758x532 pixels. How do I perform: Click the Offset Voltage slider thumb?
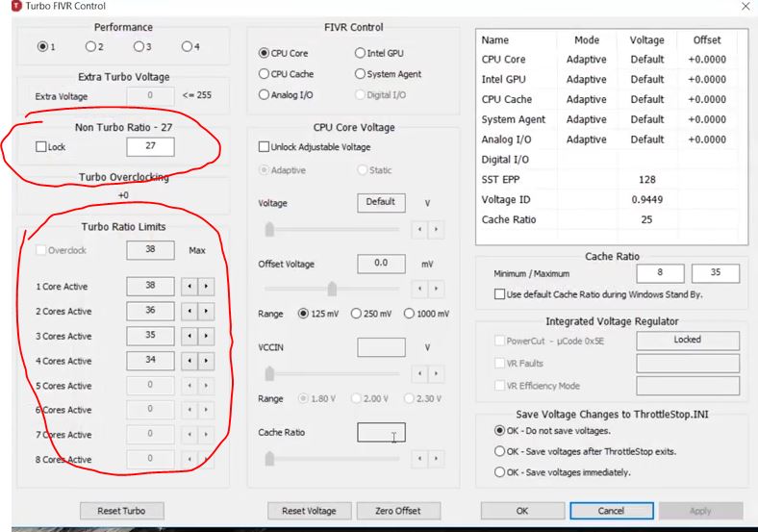coord(332,289)
